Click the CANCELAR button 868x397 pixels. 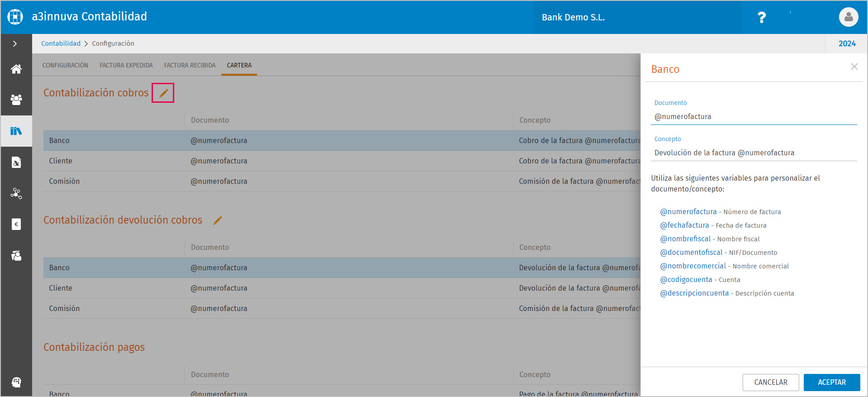[771, 382]
